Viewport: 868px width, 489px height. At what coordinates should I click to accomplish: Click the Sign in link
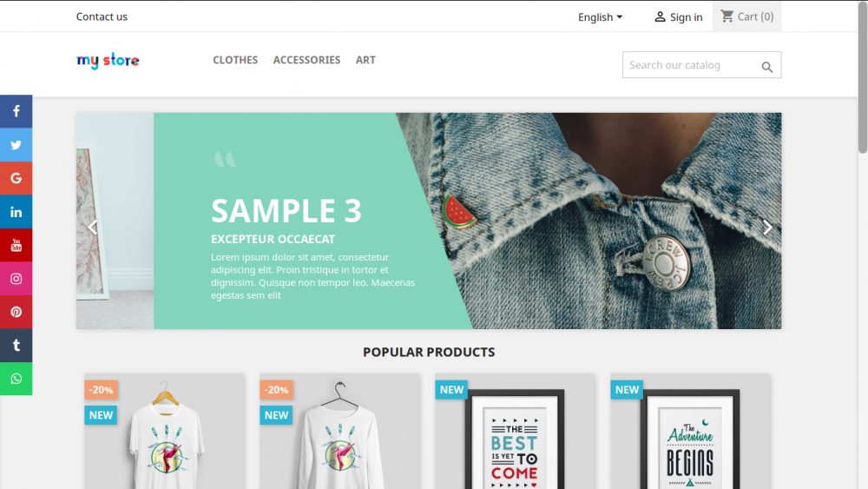click(678, 17)
